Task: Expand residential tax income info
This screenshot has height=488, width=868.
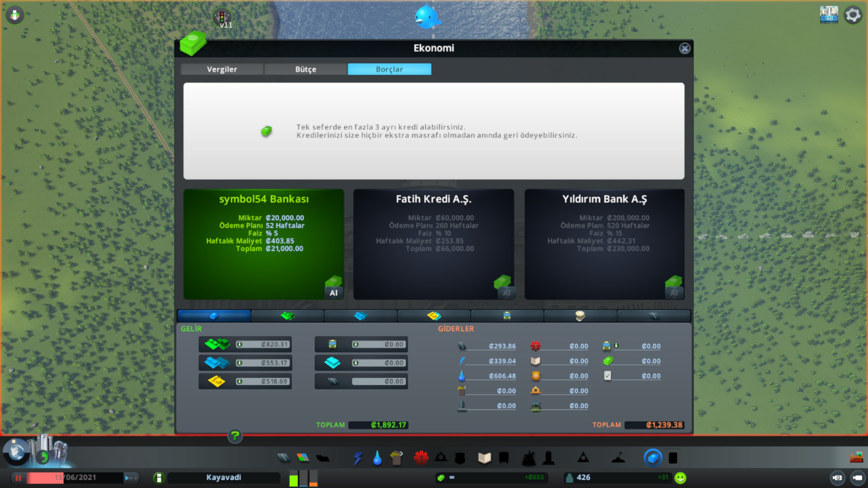Action: 240,344
